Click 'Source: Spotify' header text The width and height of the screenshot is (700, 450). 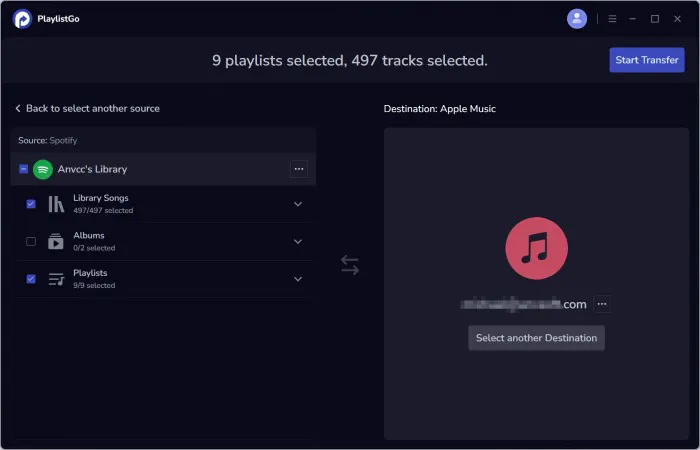click(x=48, y=140)
